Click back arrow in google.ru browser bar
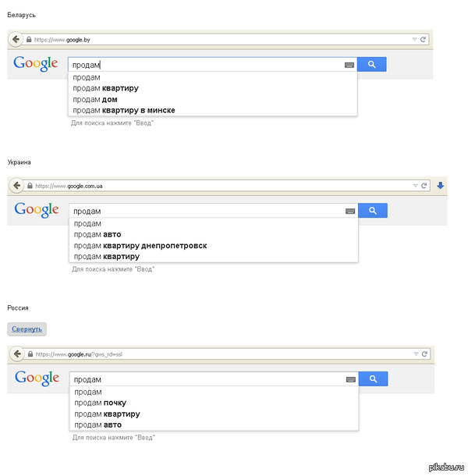The width and height of the screenshot is (468, 476). [17, 353]
